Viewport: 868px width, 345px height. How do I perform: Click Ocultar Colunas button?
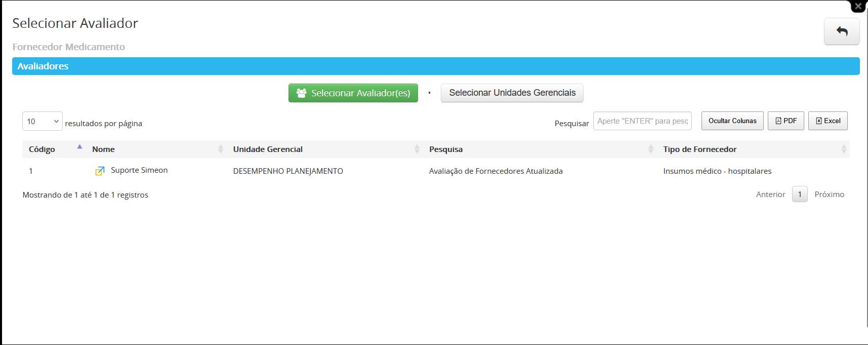point(732,121)
